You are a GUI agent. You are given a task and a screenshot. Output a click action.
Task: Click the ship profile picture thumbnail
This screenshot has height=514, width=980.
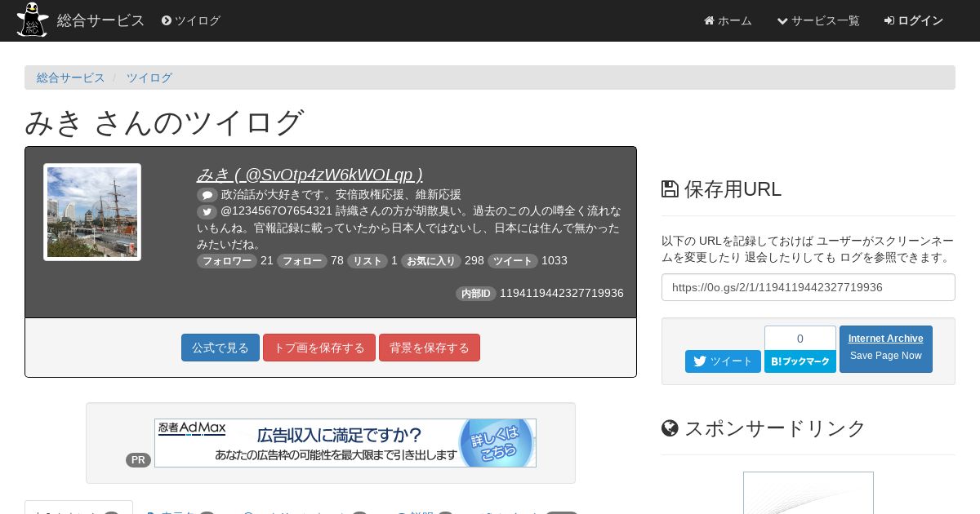(x=92, y=212)
